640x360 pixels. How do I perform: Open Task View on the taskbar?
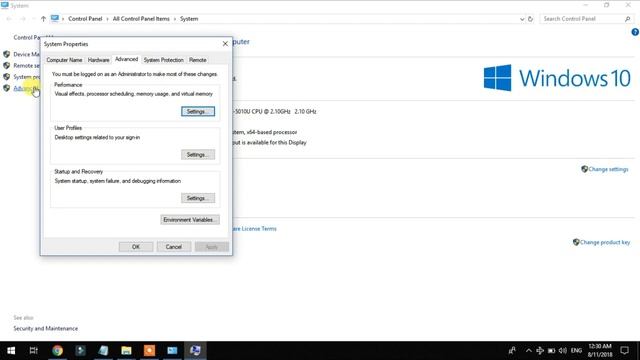click(34, 351)
